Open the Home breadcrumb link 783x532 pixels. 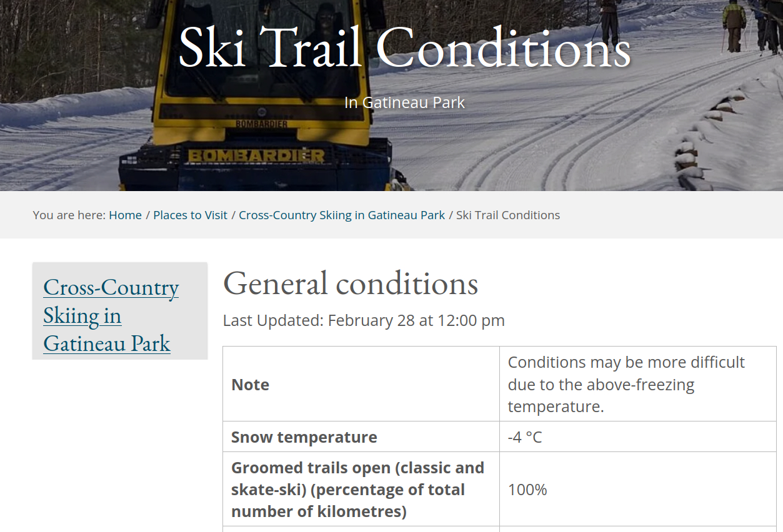coord(125,215)
